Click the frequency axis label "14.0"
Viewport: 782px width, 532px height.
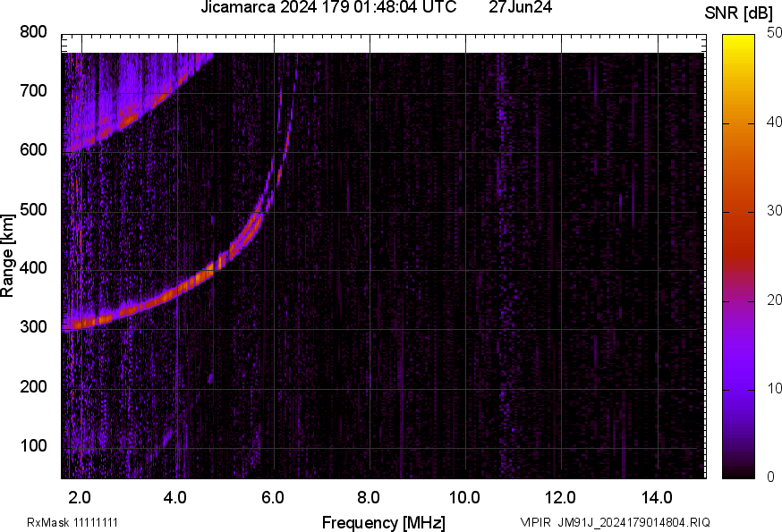657,498
